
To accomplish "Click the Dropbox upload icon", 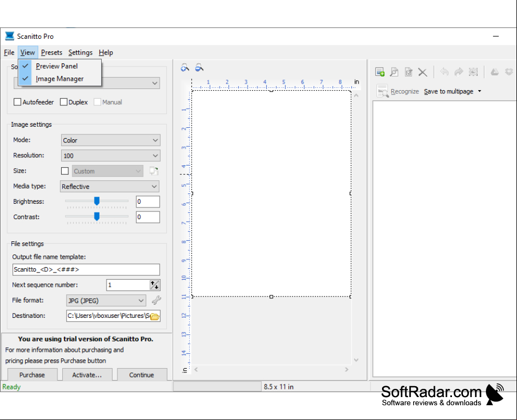I will (509, 72).
